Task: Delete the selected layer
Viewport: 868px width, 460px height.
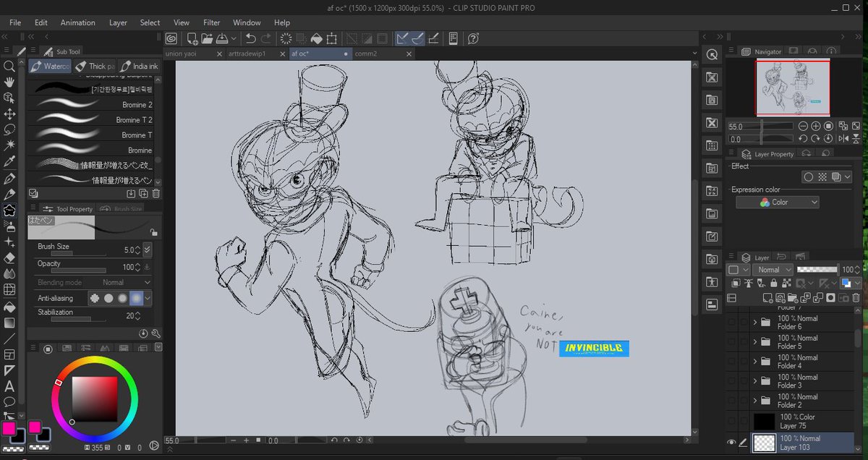Action: click(x=856, y=297)
